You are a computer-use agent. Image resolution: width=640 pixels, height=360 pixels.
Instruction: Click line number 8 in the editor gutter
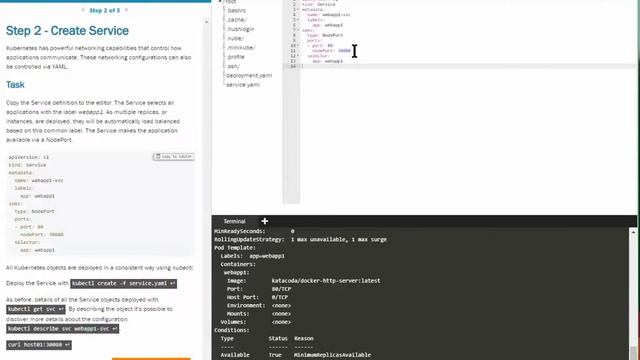[293, 35]
